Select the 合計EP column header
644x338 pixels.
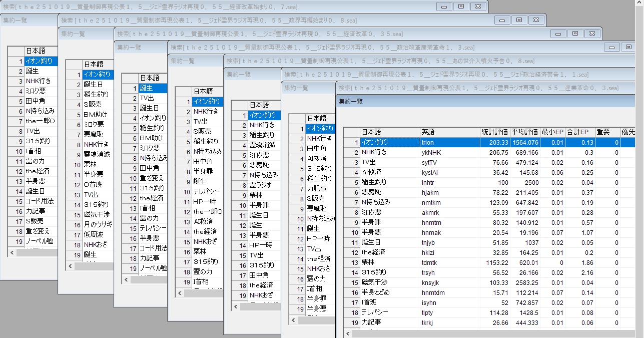(577, 132)
